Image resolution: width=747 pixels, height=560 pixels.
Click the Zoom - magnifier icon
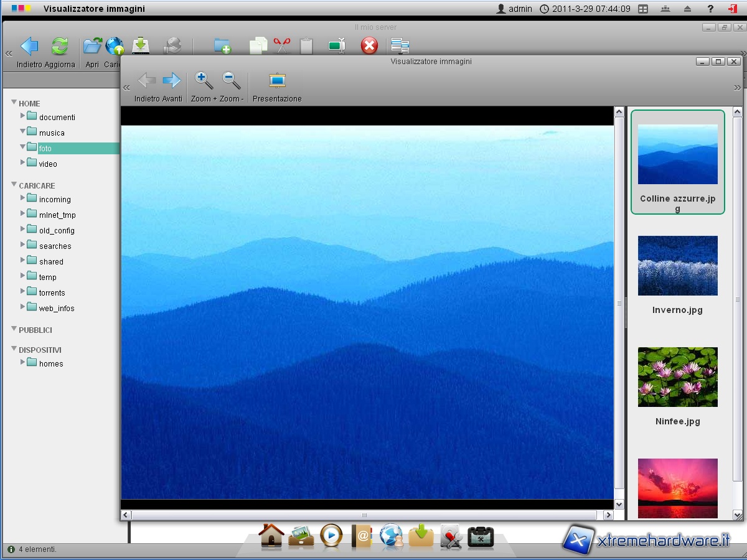pyautogui.click(x=232, y=81)
